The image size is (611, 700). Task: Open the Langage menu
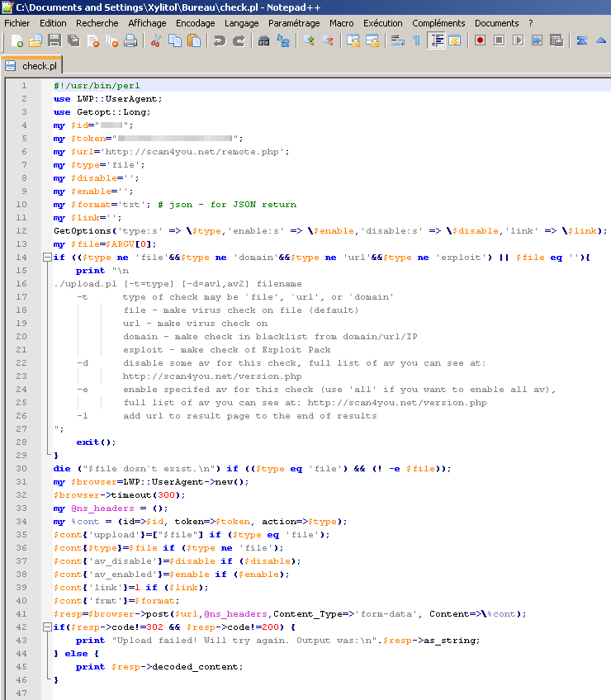242,23
